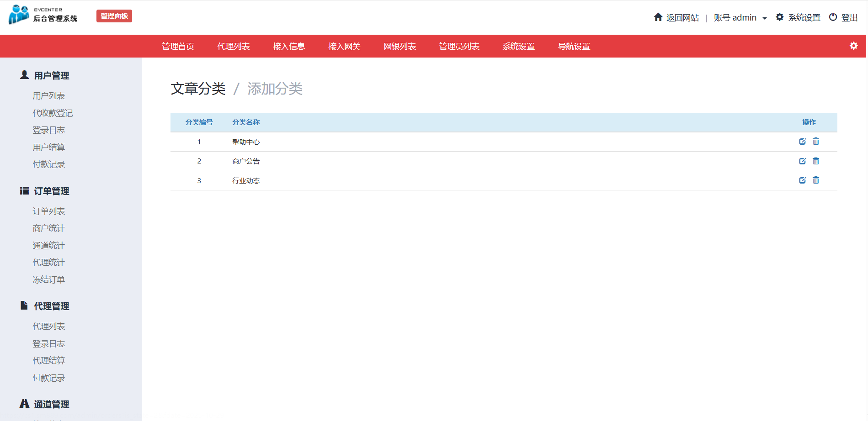
Task: Click trash icon for 商户公告 row
Action: [816, 161]
